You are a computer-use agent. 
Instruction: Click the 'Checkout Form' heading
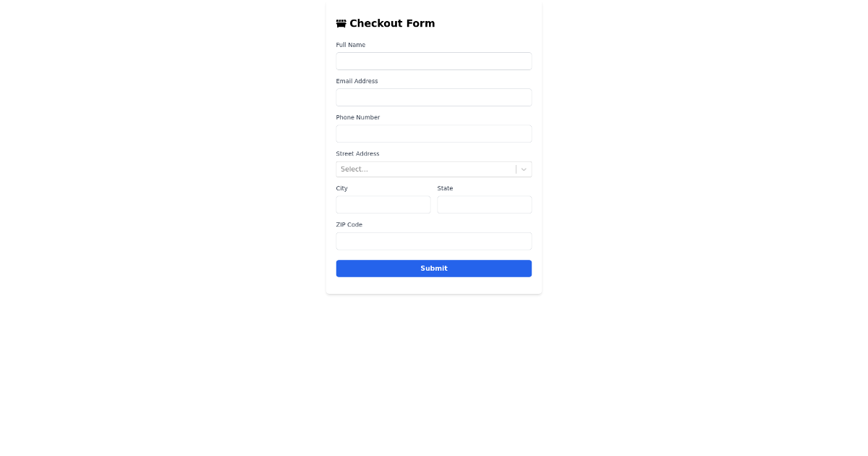(x=392, y=23)
